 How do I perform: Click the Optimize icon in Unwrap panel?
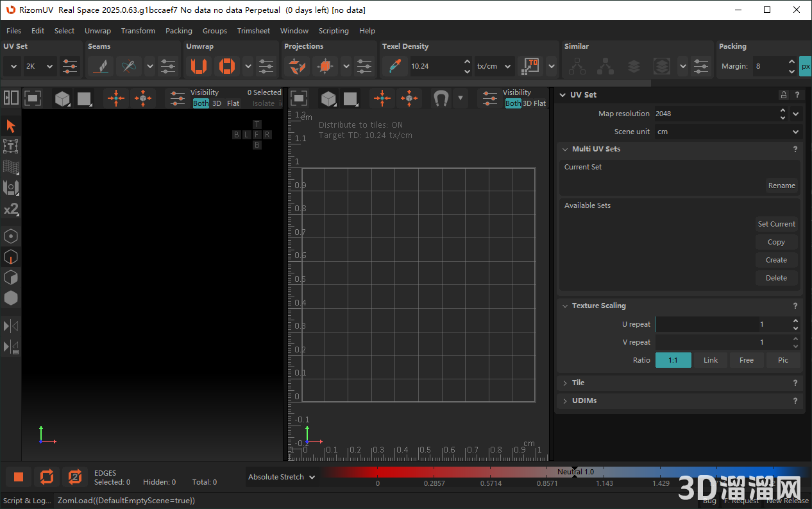(x=226, y=66)
